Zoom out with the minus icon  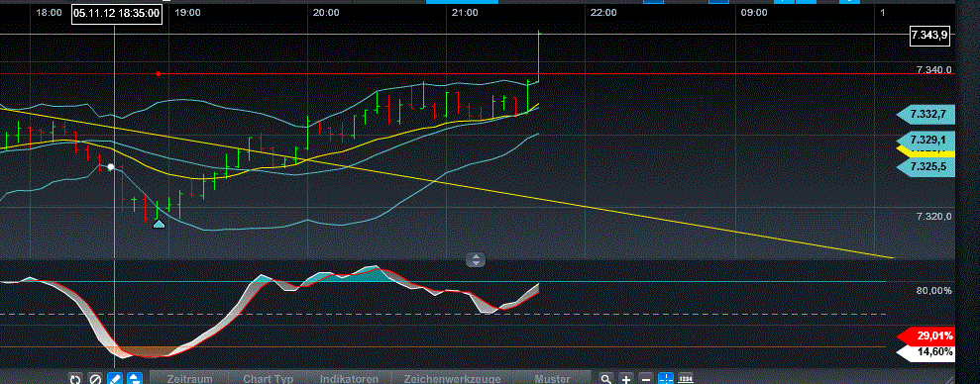tap(646, 379)
